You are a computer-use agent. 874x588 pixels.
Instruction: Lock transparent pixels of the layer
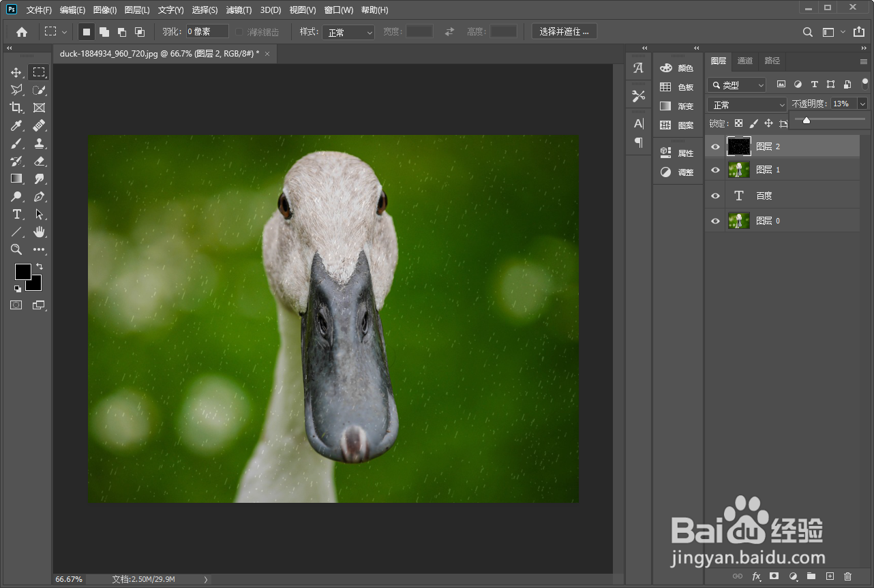(738, 123)
